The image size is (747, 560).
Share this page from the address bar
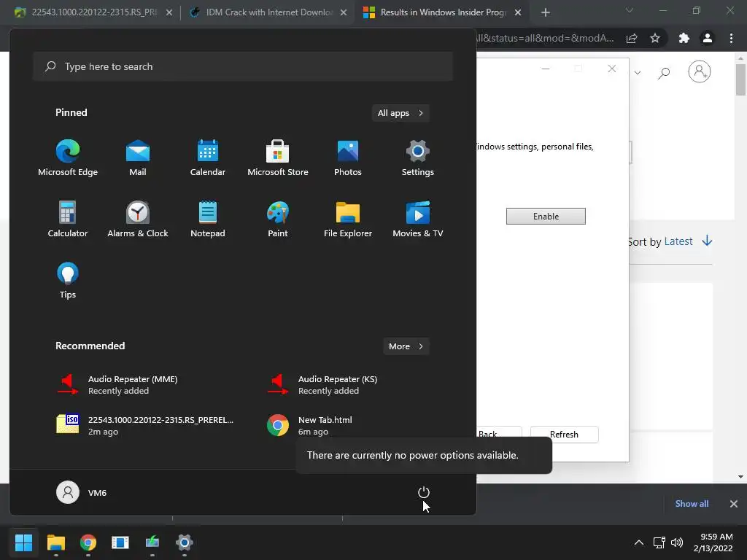click(x=632, y=38)
